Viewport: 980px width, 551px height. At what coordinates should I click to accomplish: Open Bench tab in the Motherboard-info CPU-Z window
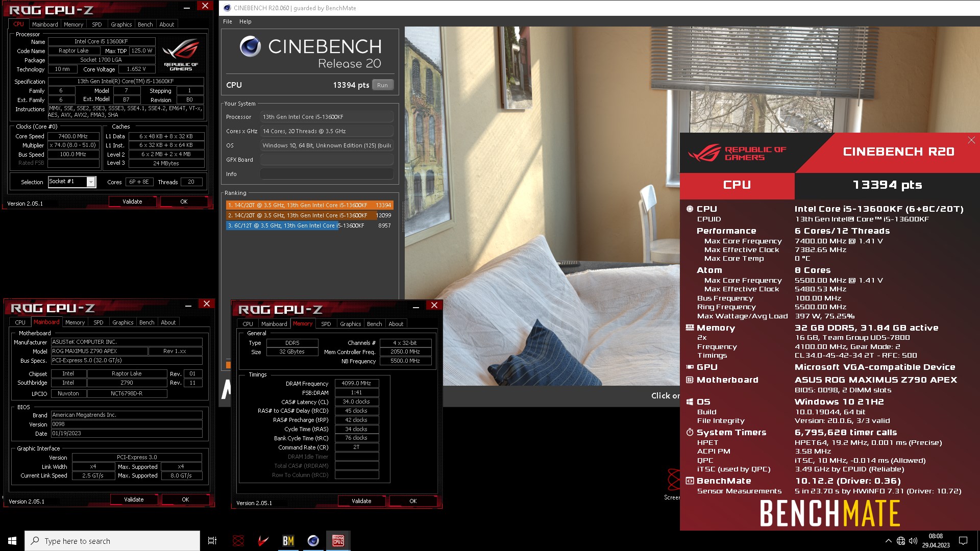(x=147, y=322)
